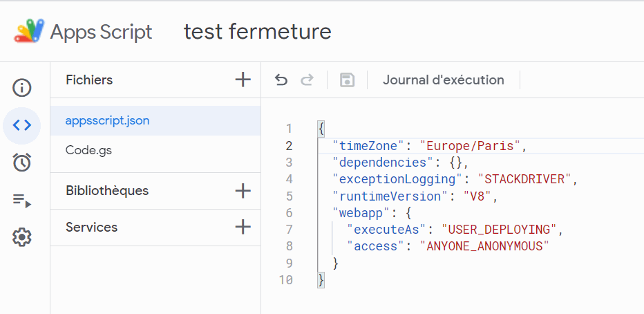Viewport: 644px width, 314px height.
Task: Place cursor on the timeZone line
Action: 428,146
